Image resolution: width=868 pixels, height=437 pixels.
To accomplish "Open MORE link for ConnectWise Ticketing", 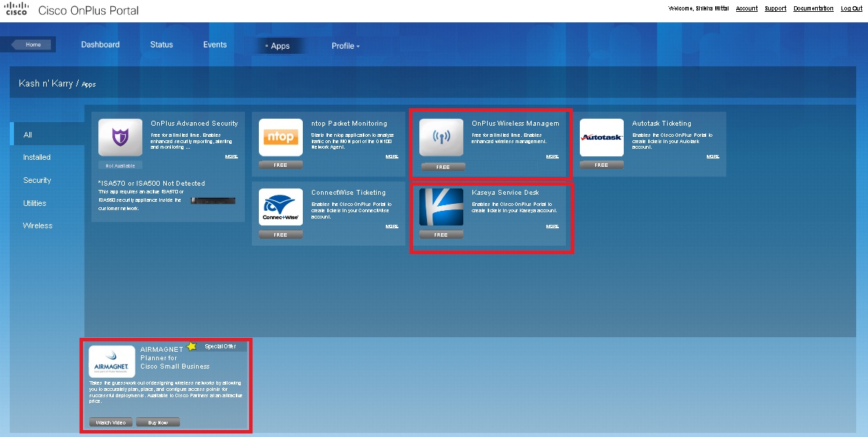I will tap(392, 226).
